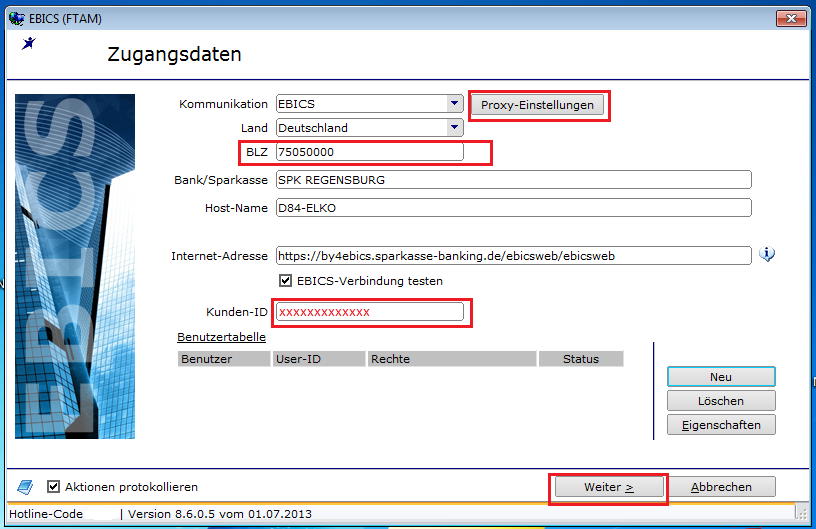This screenshot has width=816, height=529.
Task: Click the User-ID column header
Action: pos(319,359)
